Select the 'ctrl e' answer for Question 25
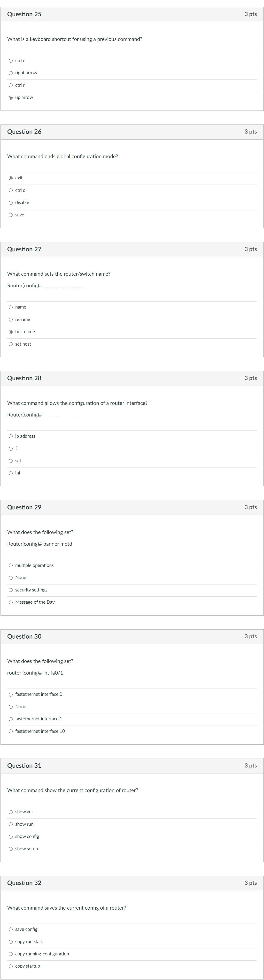The image size is (264, 980). point(11,61)
